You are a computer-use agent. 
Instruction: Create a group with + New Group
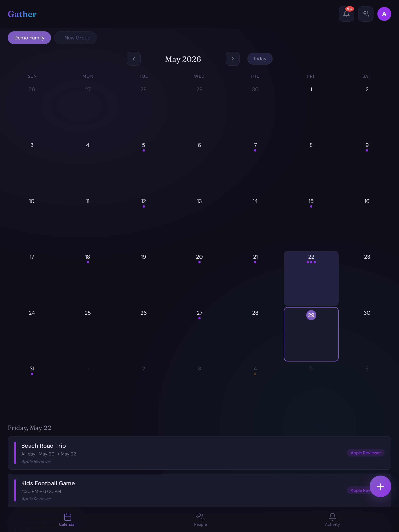[x=76, y=38]
